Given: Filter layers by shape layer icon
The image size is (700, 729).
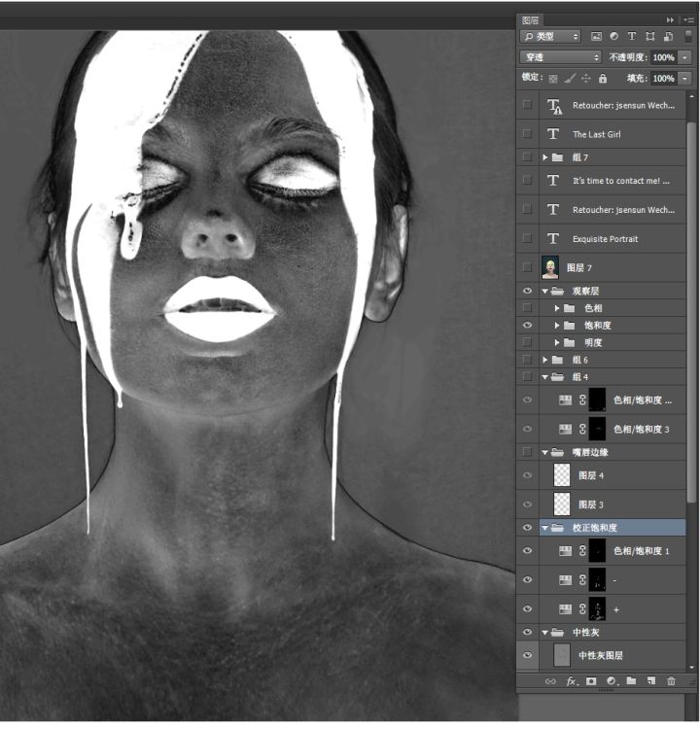Looking at the screenshot, I should tap(650, 36).
